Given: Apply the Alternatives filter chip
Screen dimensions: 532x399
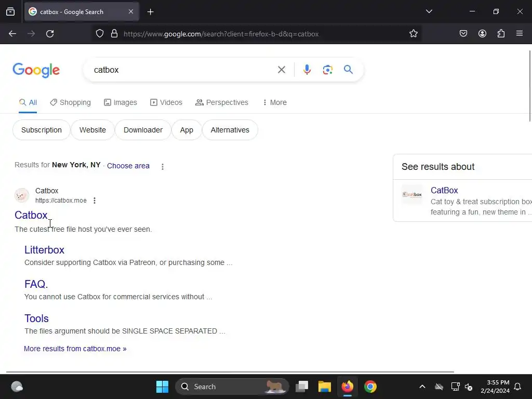Looking at the screenshot, I should point(230,130).
